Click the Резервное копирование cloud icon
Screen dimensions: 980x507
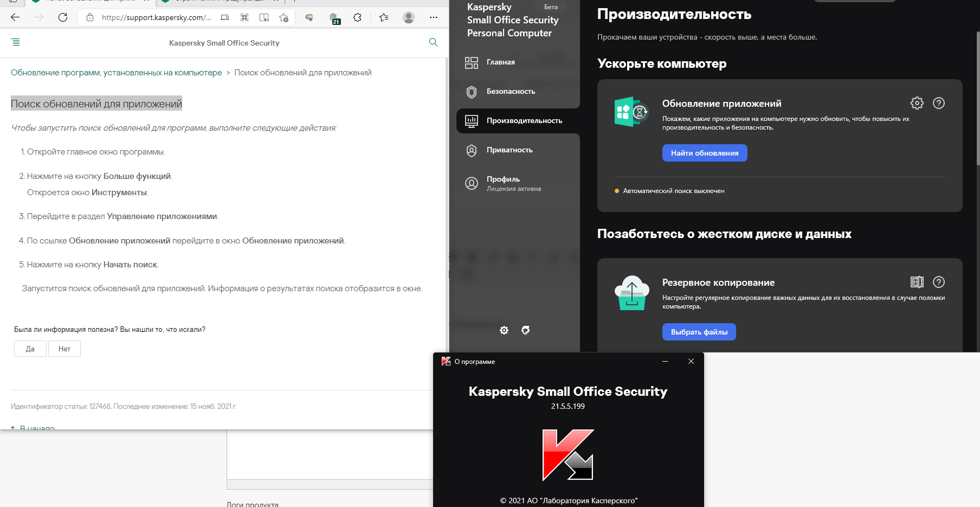tap(631, 292)
